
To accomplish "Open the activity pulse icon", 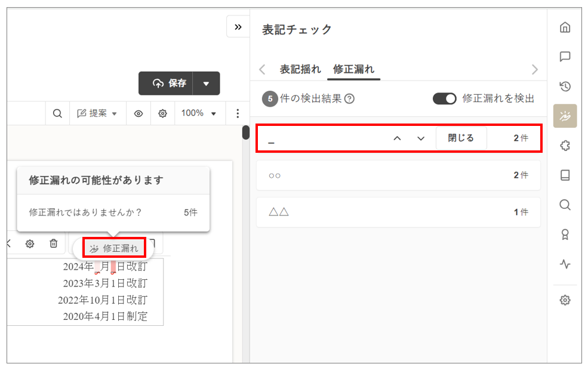I will point(565,264).
